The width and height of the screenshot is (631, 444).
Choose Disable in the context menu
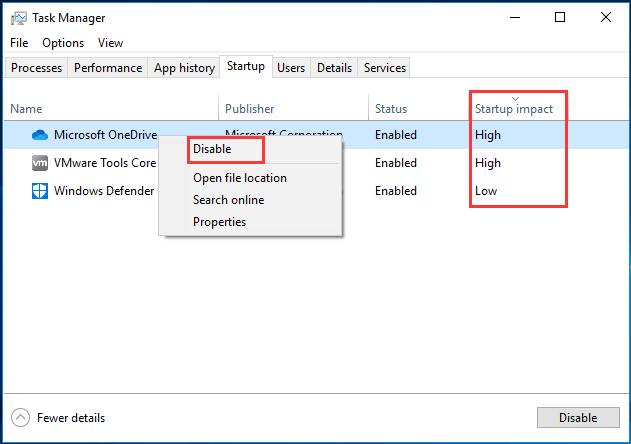pyautogui.click(x=212, y=149)
